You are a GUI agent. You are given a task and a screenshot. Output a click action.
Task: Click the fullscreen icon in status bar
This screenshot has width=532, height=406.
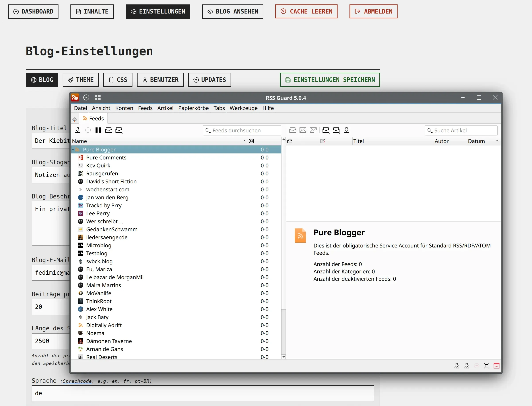click(x=486, y=366)
